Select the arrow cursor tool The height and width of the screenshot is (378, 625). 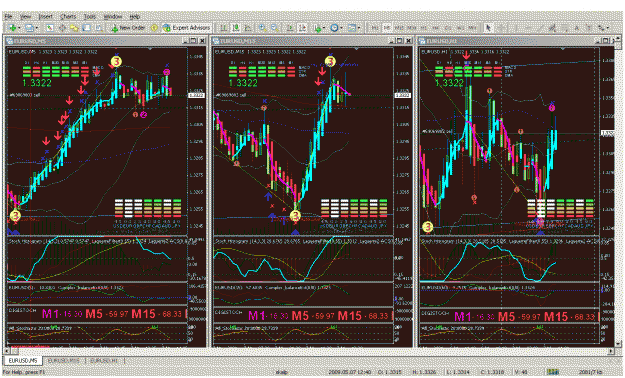(x=488, y=28)
